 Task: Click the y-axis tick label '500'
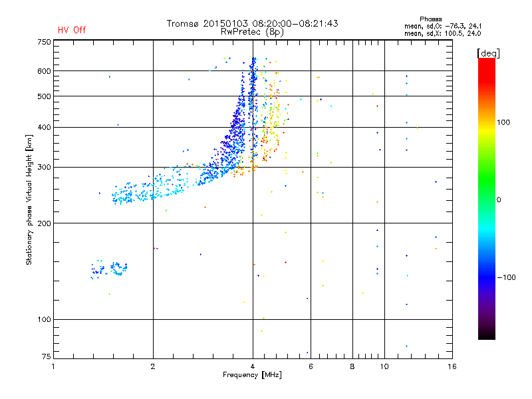coord(44,96)
